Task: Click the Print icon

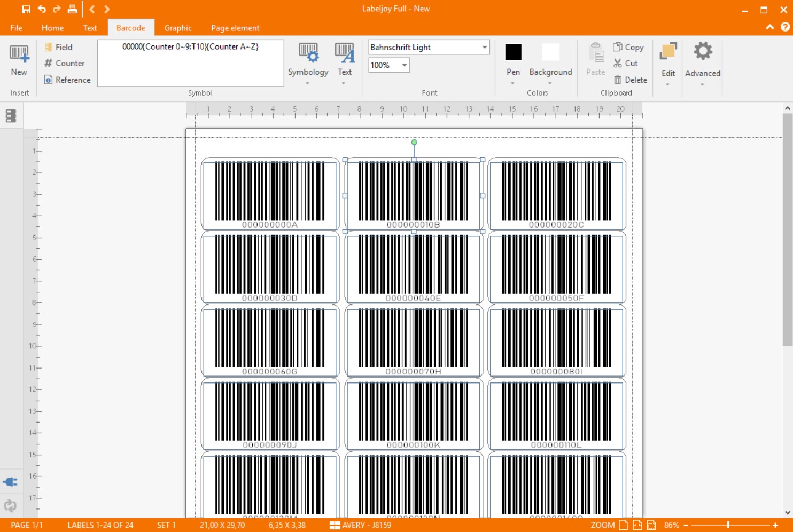Action: 72,9
